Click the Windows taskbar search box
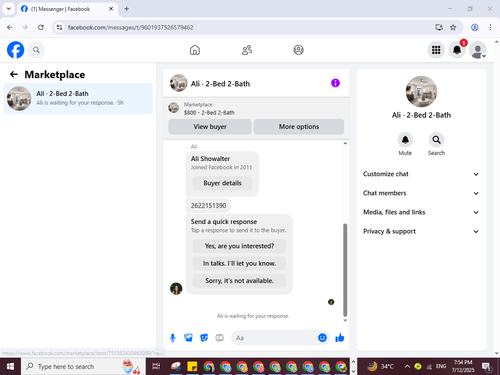 click(x=83, y=367)
